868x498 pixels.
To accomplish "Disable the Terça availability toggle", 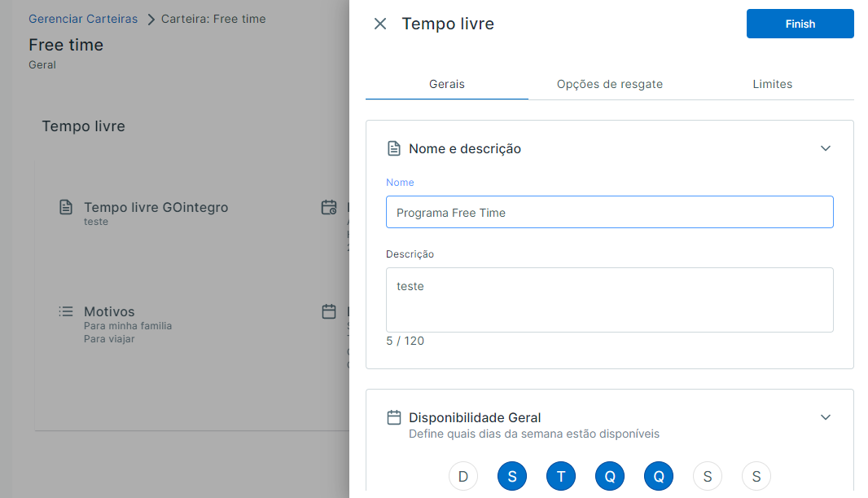I will [x=560, y=476].
